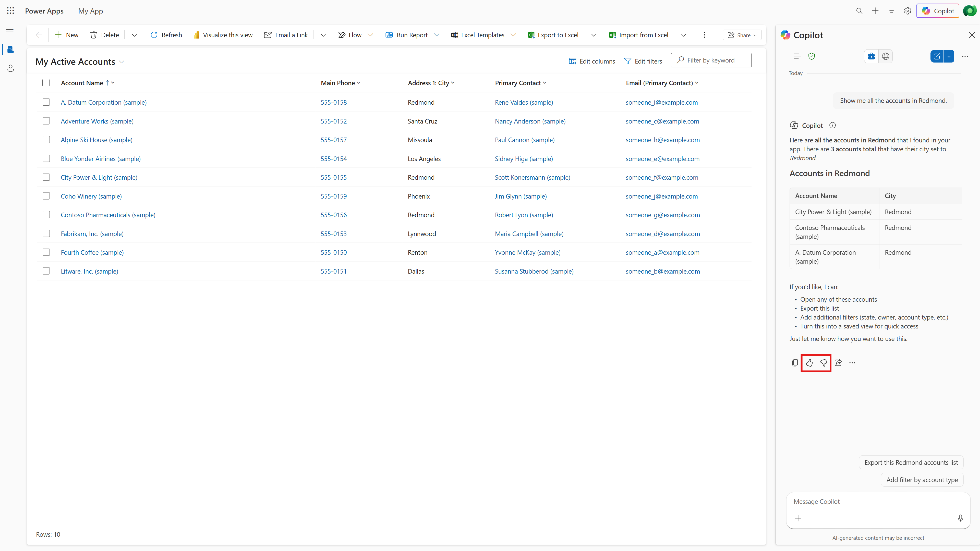This screenshot has height=551, width=980.
Task: Click the share response icon in Copilot
Action: pyautogui.click(x=838, y=363)
